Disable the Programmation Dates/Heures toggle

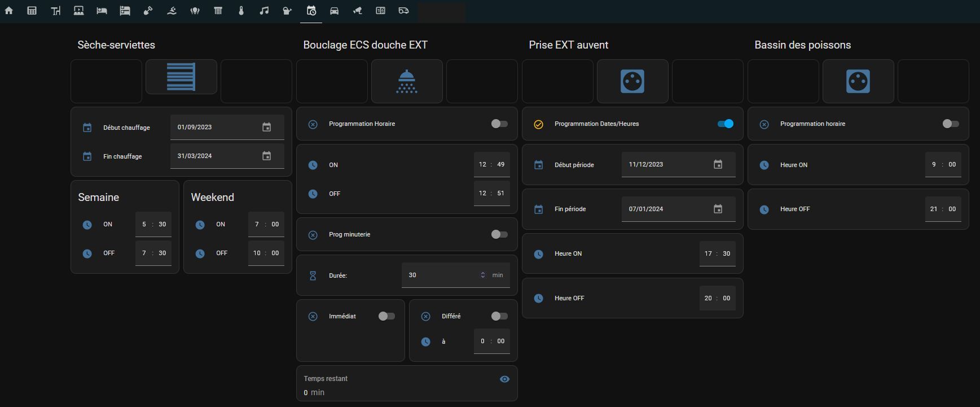[x=725, y=124]
